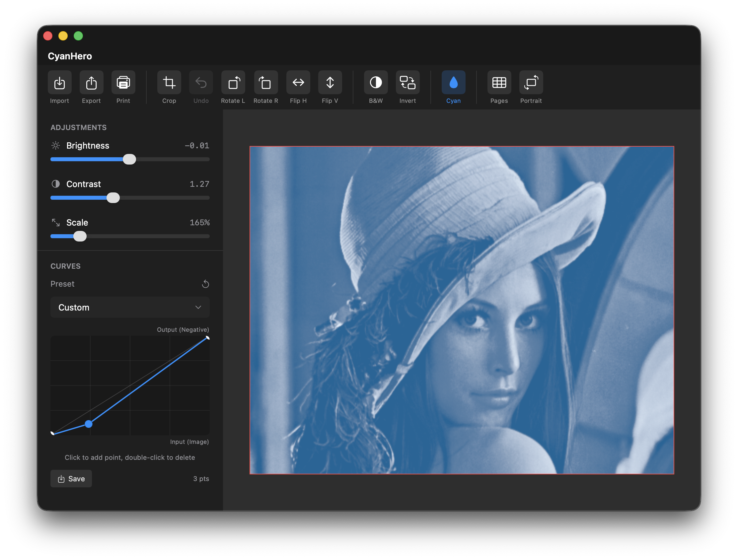Toggle the Cyan tint effect

[453, 83]
